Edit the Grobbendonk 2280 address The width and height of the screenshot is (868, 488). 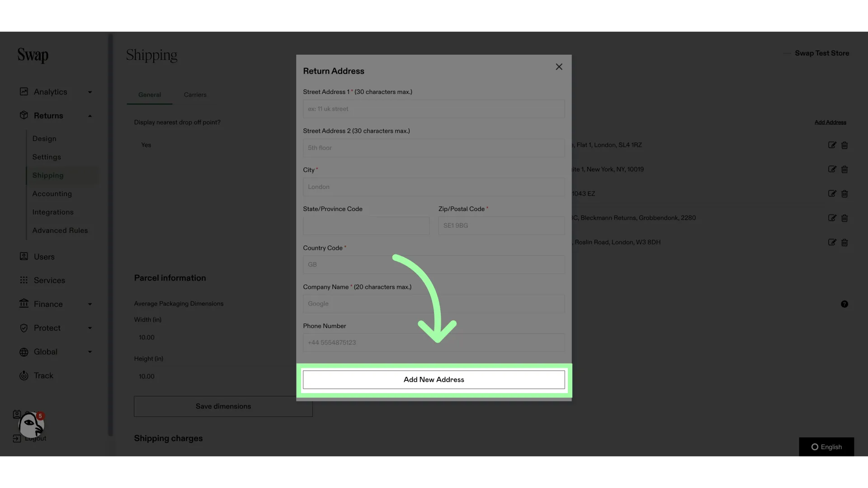point(832,218)
